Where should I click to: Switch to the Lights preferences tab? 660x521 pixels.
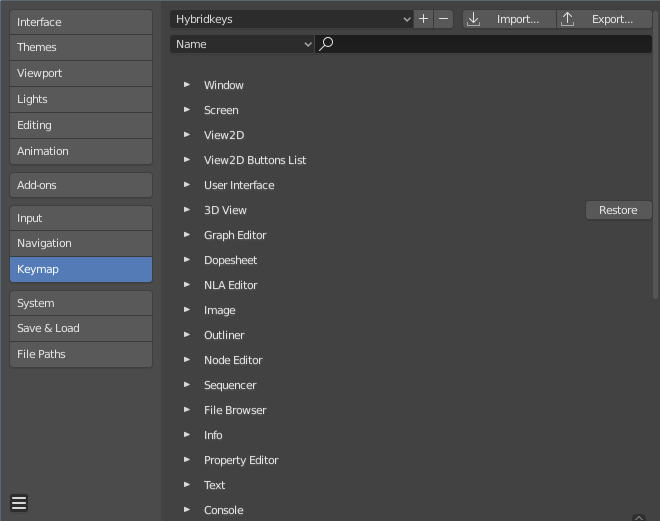point(81,99)
